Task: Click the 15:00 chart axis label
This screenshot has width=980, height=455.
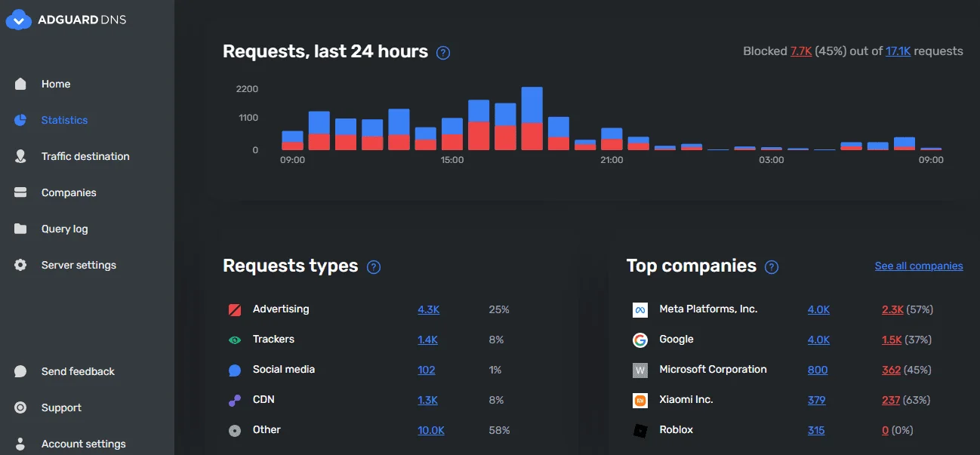Action: point(452,160)
